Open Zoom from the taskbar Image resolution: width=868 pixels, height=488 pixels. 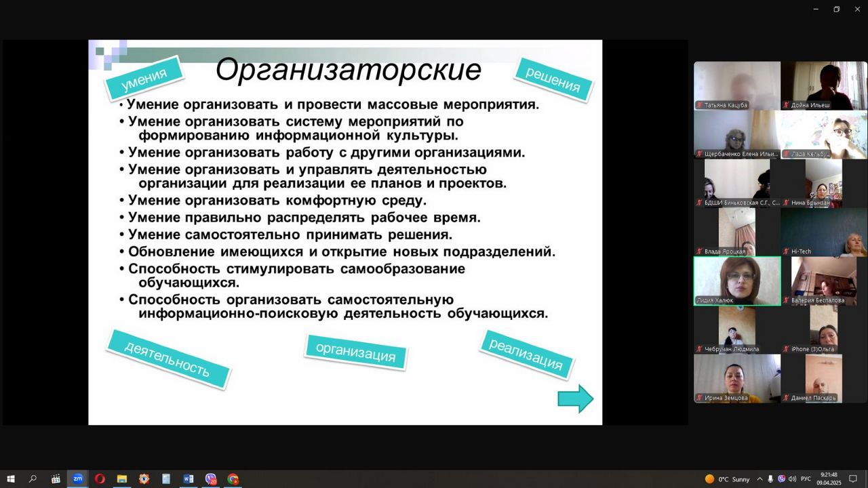click(x=78, y=479)
